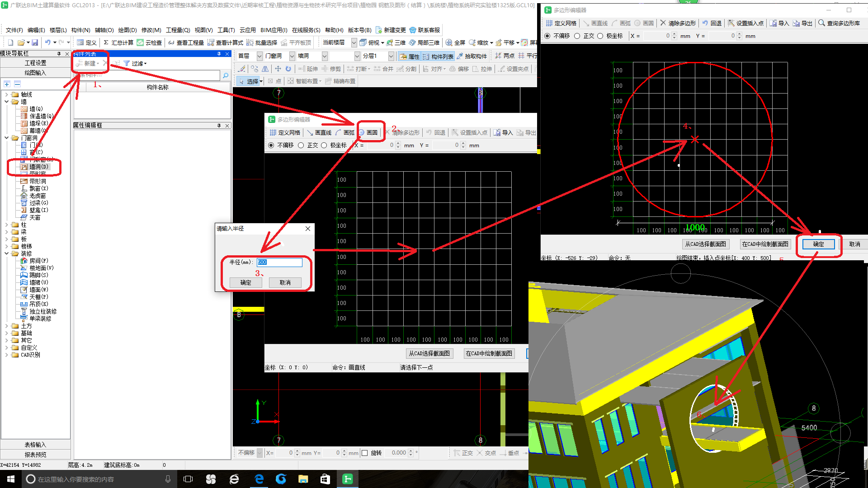Open 查看工程量 tool
868x488 pixels.
click(186, 42)
